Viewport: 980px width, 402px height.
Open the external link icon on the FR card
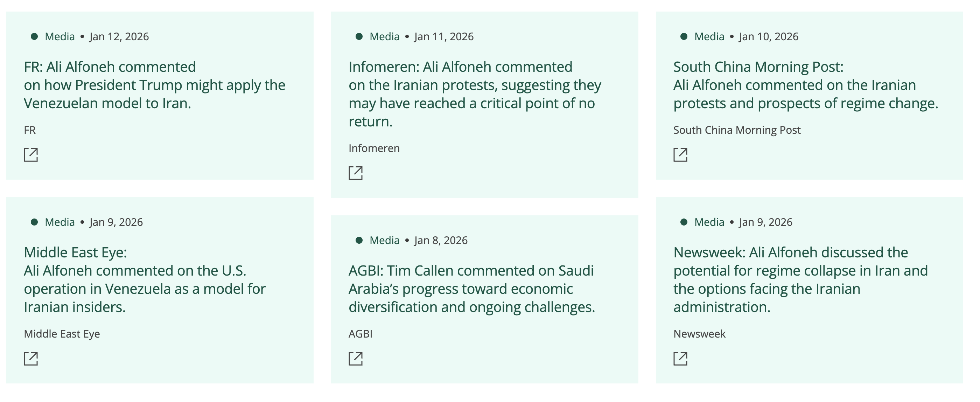coord(31,155)
